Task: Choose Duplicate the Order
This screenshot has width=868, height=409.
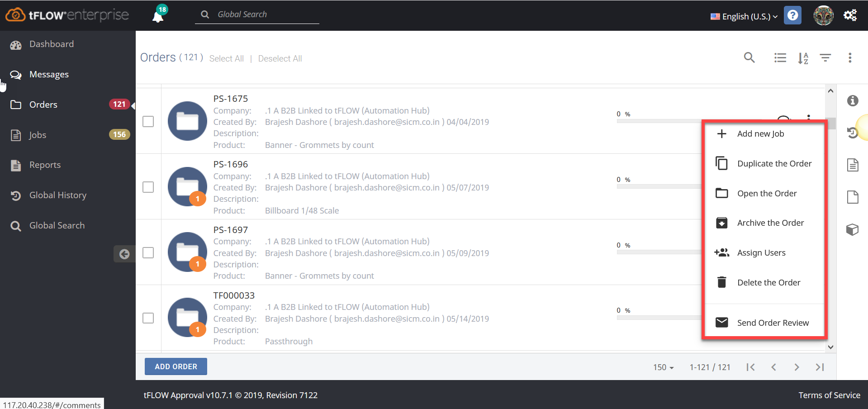Action: coord(764,163)
